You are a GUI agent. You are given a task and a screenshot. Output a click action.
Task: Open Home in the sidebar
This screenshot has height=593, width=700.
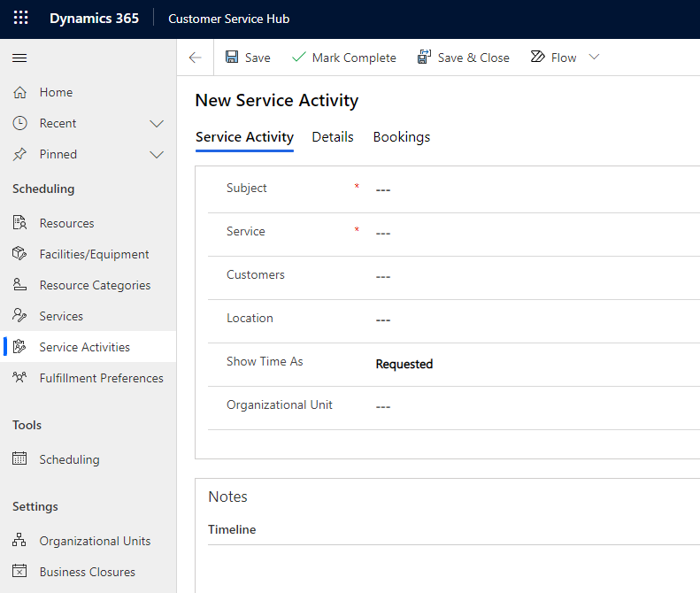point(88,92)
